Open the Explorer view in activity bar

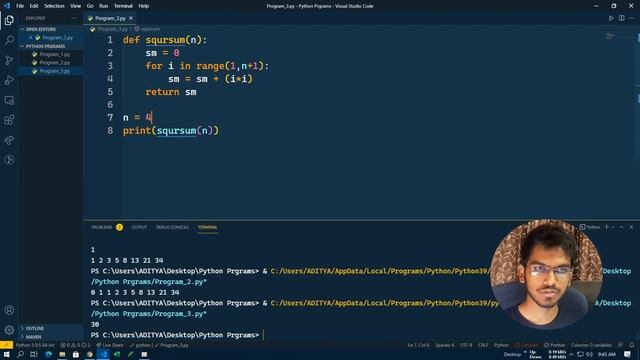[x=9, y=20]
